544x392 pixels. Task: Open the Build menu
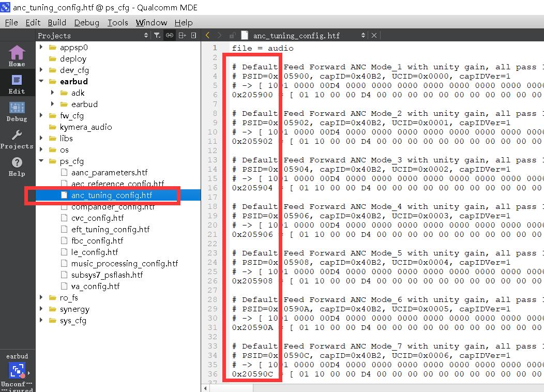57,23
